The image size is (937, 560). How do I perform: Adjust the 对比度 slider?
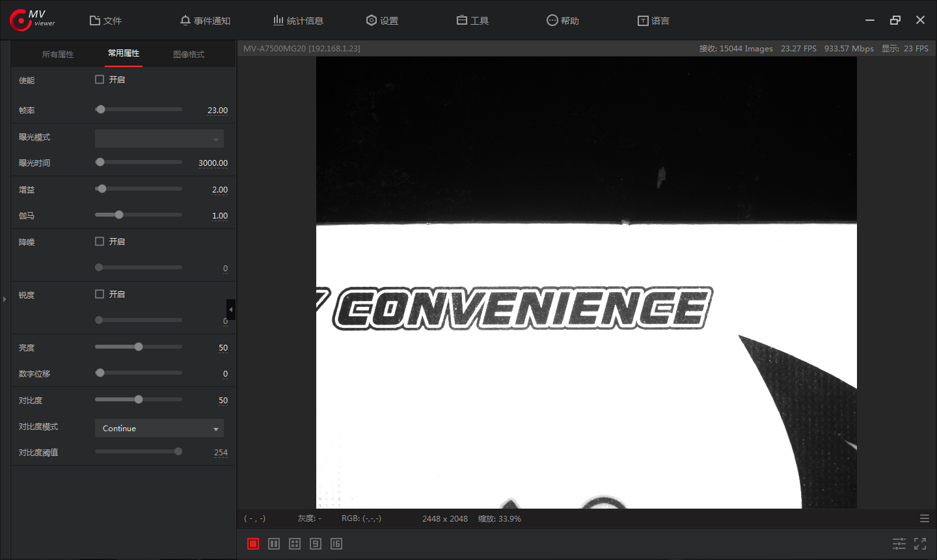(139, 399)
